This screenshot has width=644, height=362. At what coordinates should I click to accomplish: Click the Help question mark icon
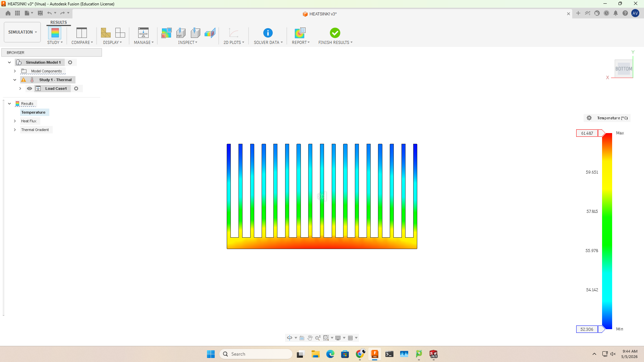625,13
